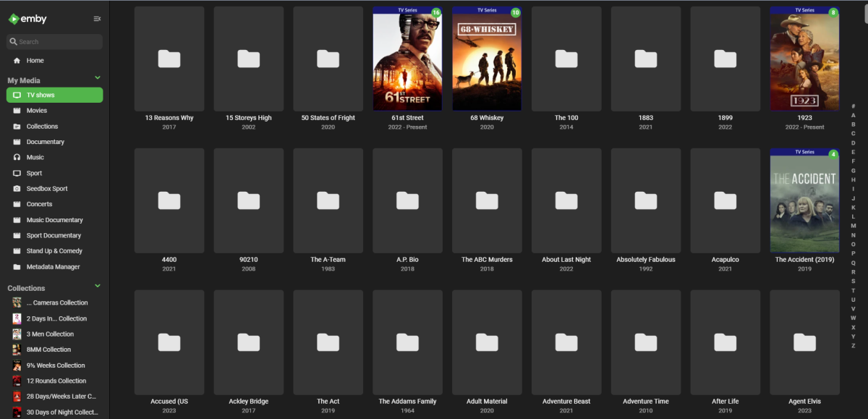Open the Metadata Manager icon
Screen dimensions: 868x419
(x=16, y=266)
